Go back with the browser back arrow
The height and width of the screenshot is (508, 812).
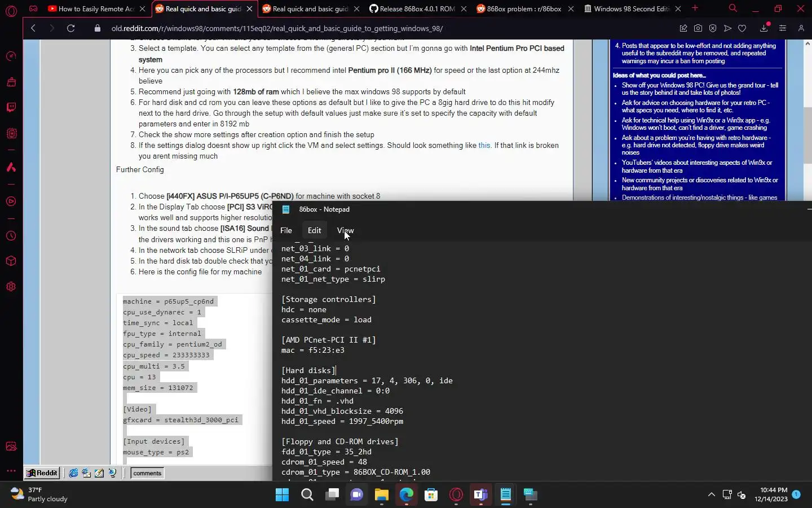pos(33,28)
